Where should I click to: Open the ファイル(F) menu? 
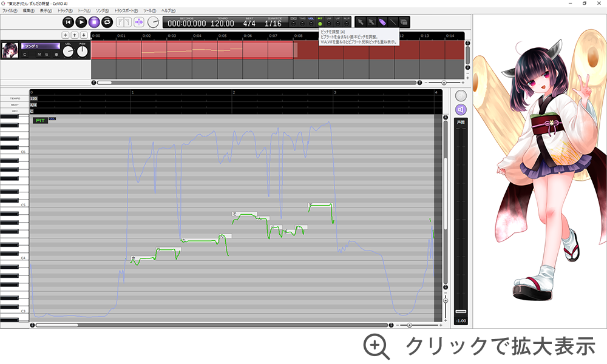[x=10, y=11]
